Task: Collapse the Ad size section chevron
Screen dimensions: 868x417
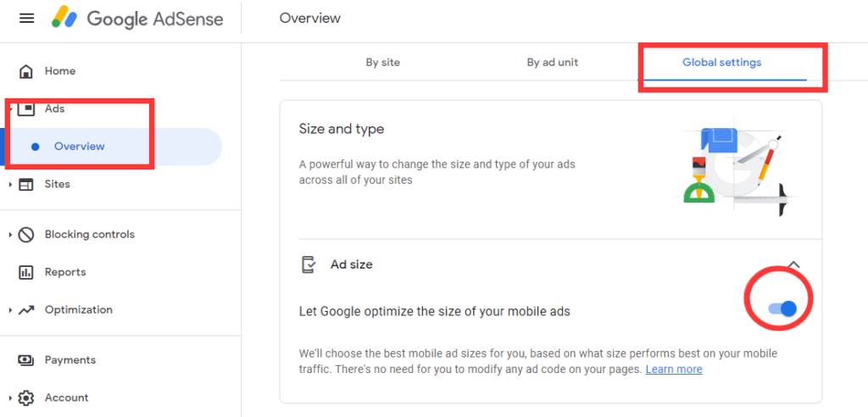Action: (x=793, y=264)
